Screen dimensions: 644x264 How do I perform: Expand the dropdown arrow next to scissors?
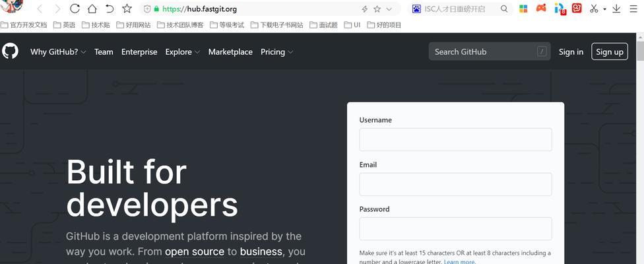coord(604,9)
